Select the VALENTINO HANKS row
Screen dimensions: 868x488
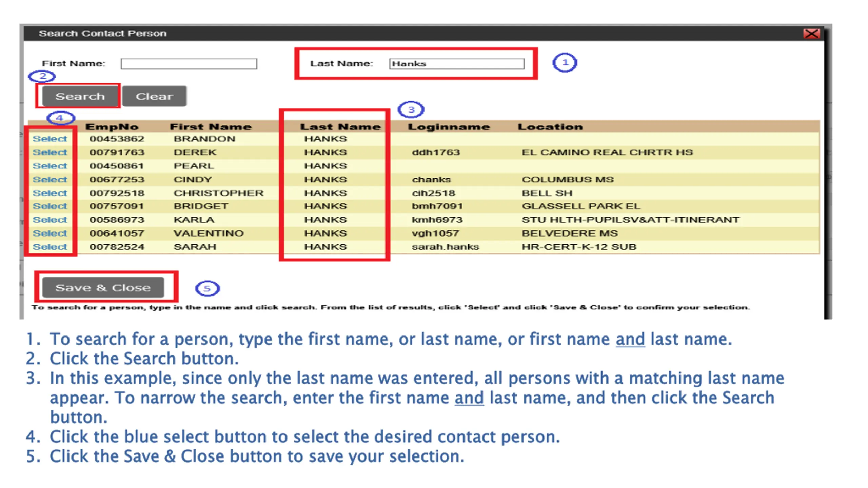click(50, 233)
